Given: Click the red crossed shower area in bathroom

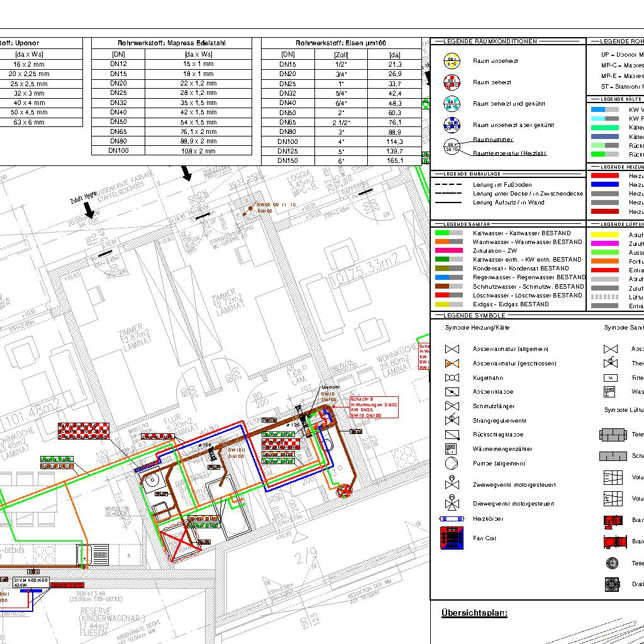Looking at the screenshot, I should click(180, 542).
